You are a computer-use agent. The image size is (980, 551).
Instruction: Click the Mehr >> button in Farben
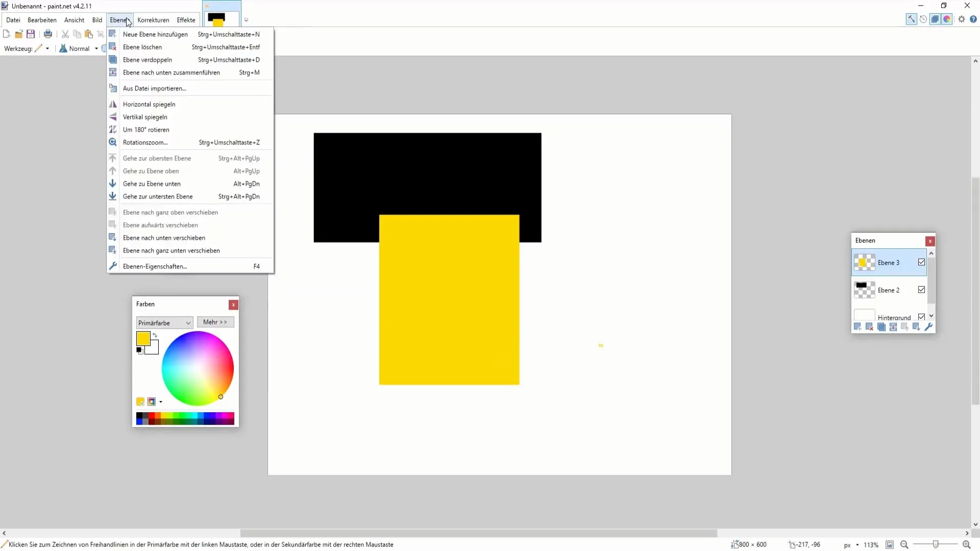point(215,322)
